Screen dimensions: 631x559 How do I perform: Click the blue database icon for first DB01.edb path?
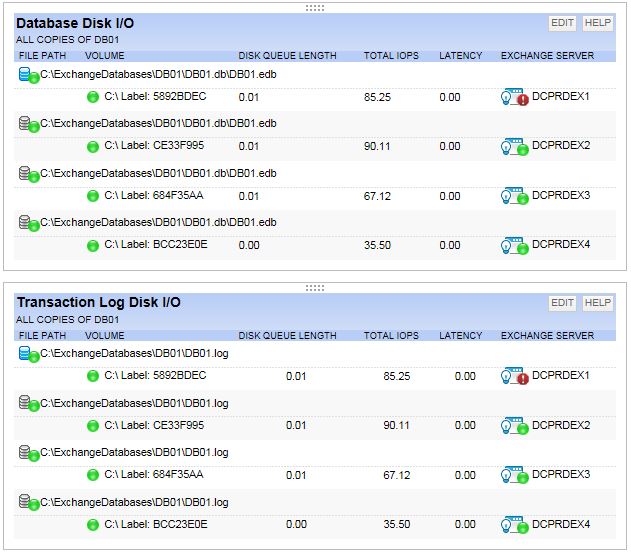point(29,75)
